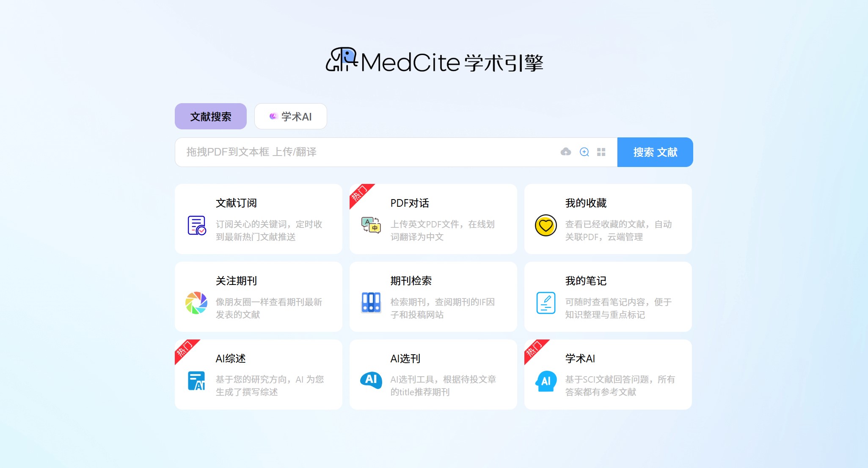The height and width of the screenshot is (468, 868).
Task: Click the note pen icon on 我的笔记 card
Action: point(546,302)
